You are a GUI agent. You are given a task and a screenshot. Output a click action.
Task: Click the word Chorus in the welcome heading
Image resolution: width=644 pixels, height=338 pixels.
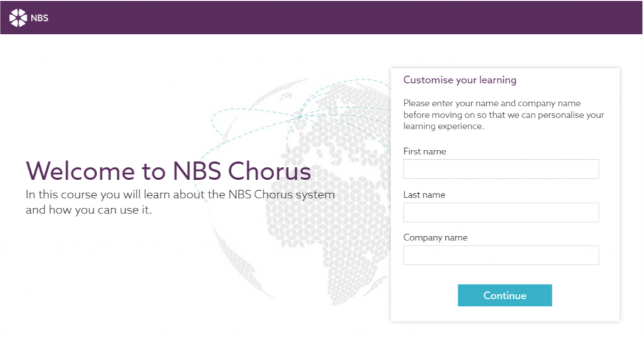coord(269,171)
